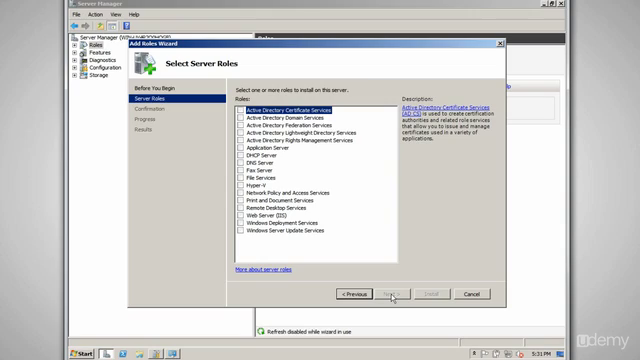Select Active Directory Lightweight Directory Services text
The width and height of the screenshot is (640, 360).
click(x=301, y=133)
